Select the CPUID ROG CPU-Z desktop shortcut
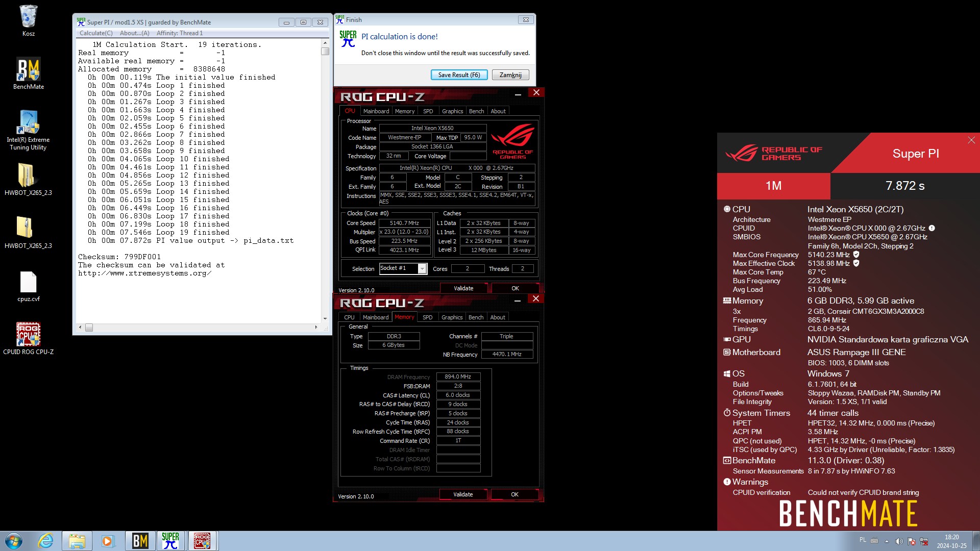Screen dimensions: 980x551 pos(28,339)
